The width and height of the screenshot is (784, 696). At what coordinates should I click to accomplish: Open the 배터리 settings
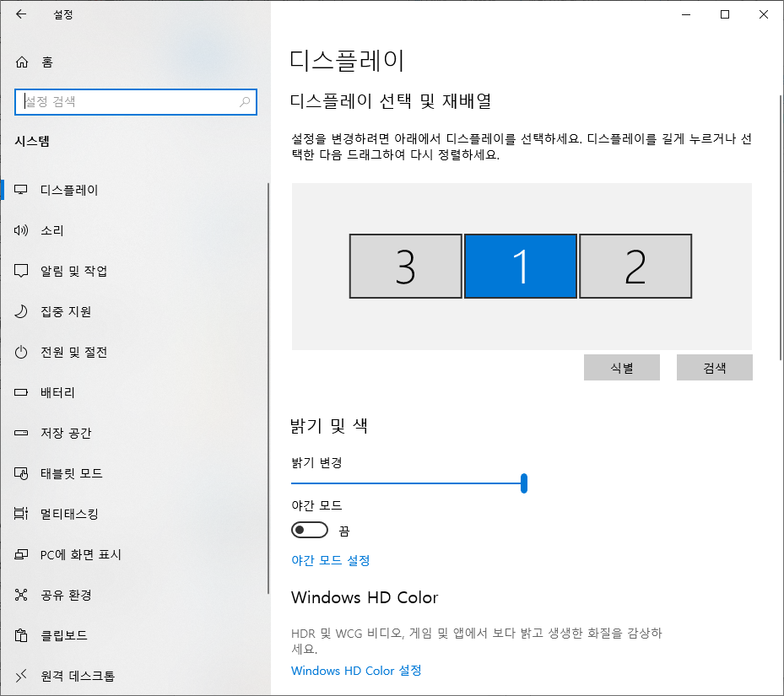pyautogui.click(x=57, y=392)
